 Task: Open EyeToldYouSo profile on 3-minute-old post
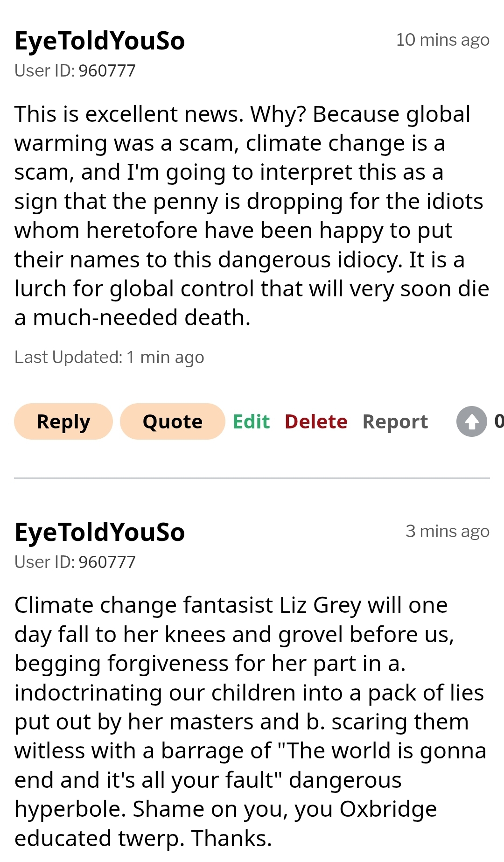[x=100, y=532]
